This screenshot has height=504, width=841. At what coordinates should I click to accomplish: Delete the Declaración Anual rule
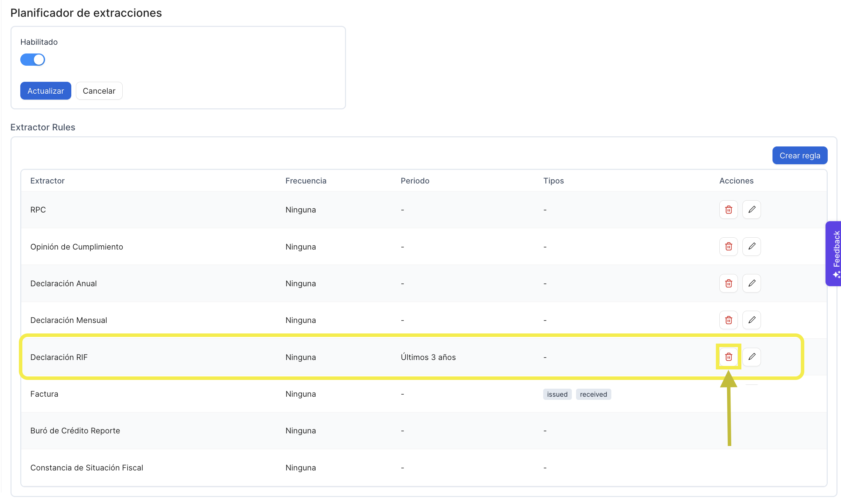point(728,283)
